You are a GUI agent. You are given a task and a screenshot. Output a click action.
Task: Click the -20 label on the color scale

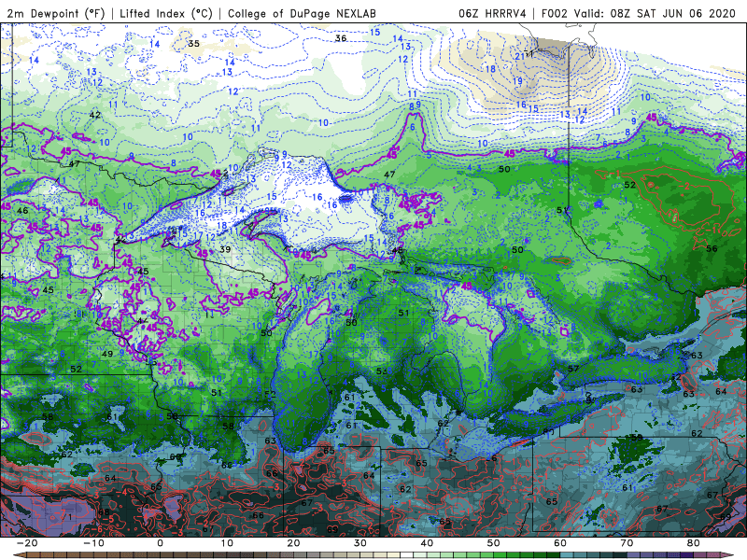27,543
